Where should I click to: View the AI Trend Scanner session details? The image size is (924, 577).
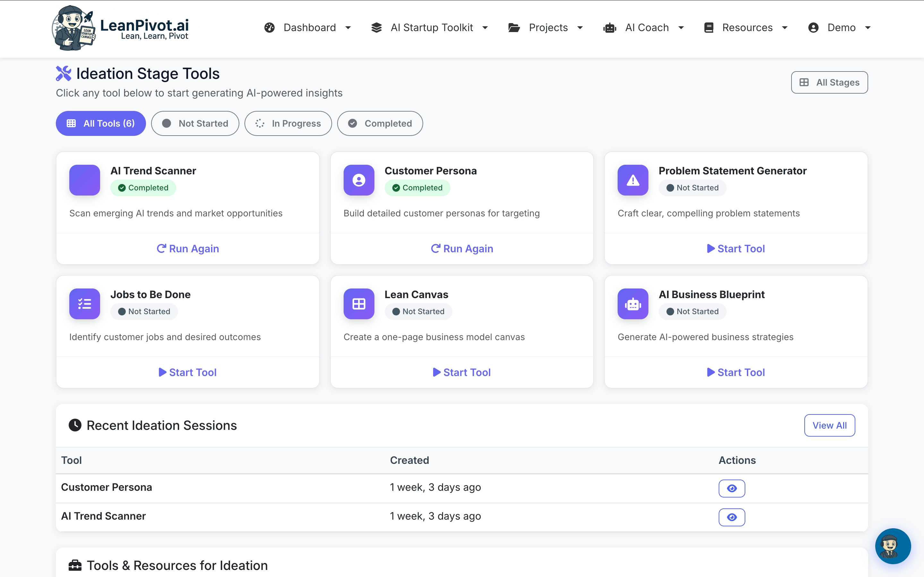point(732,517)
